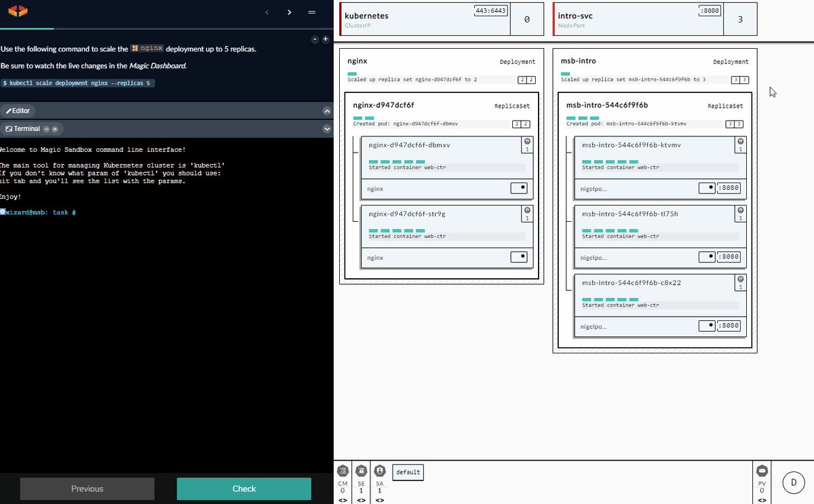Click intro-svc endpoint count 3
This screenshot has height=504, width=814.
740,20
